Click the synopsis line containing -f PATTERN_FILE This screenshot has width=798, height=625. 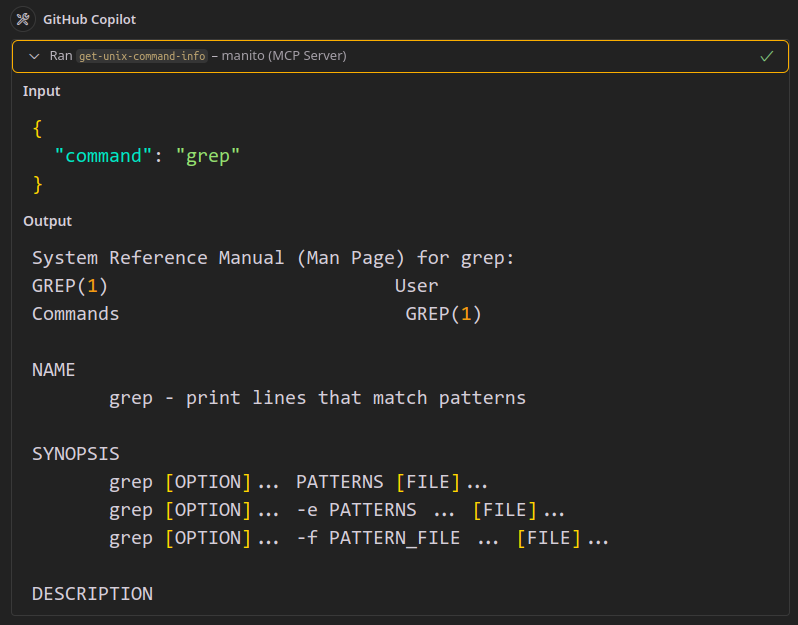[359, 538]
